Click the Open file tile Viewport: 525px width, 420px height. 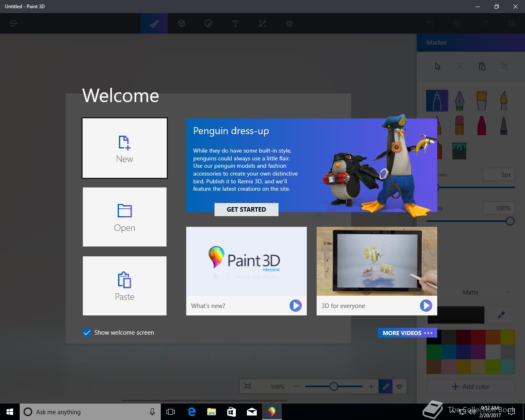pyautogui.click(x=125, y=217)
